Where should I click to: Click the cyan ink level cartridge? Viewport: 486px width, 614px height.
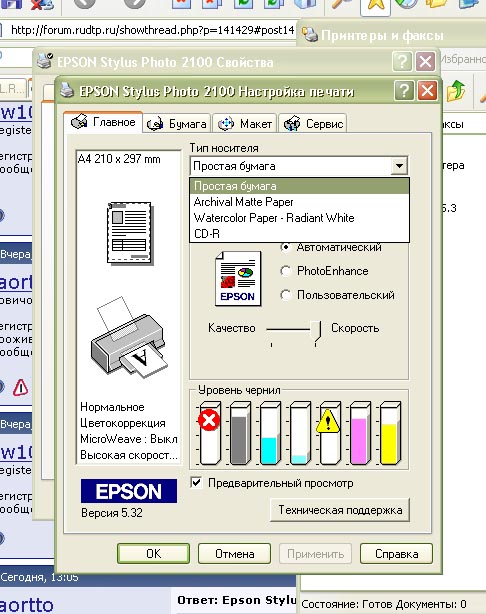270,432
